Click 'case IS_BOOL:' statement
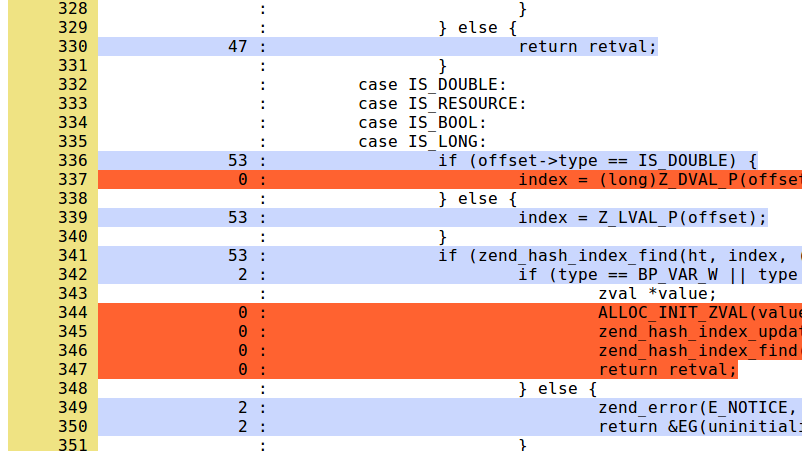This screenshot has width=802, height=451. coord(422,122)
